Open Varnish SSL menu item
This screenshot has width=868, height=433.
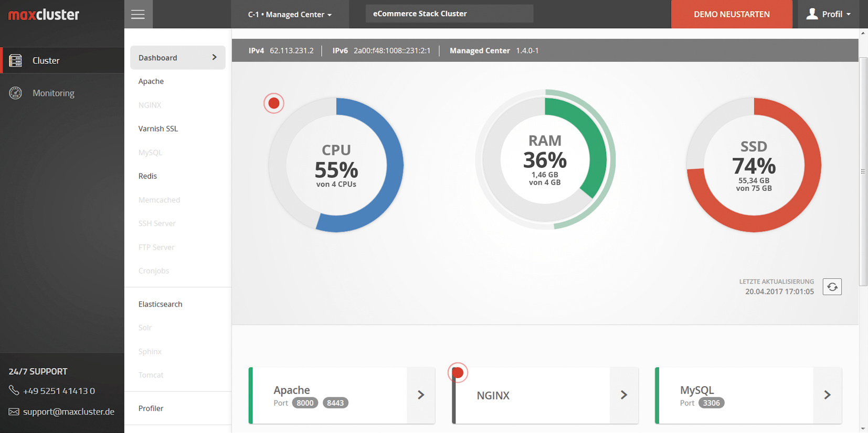click(x=158, y=128)
